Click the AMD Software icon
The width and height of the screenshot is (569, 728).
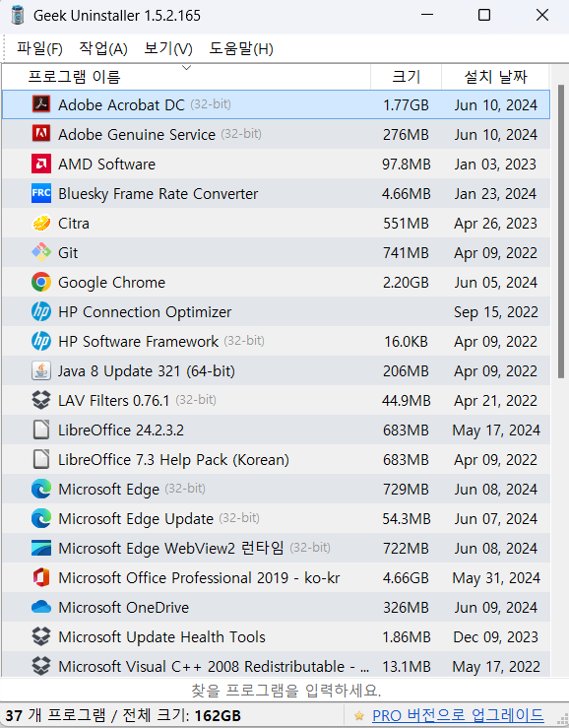(41, 164)
